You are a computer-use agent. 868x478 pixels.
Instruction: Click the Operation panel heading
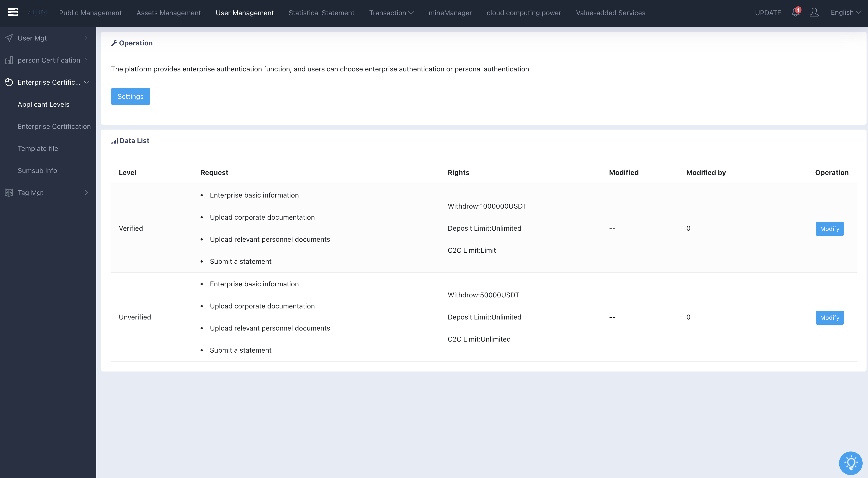(136, 43)
